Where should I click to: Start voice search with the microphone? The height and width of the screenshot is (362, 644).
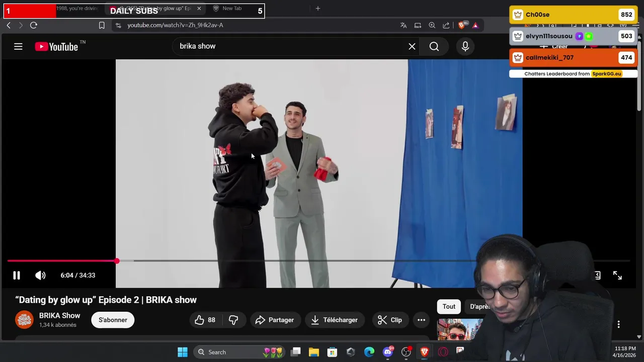[x=465, y=46]
